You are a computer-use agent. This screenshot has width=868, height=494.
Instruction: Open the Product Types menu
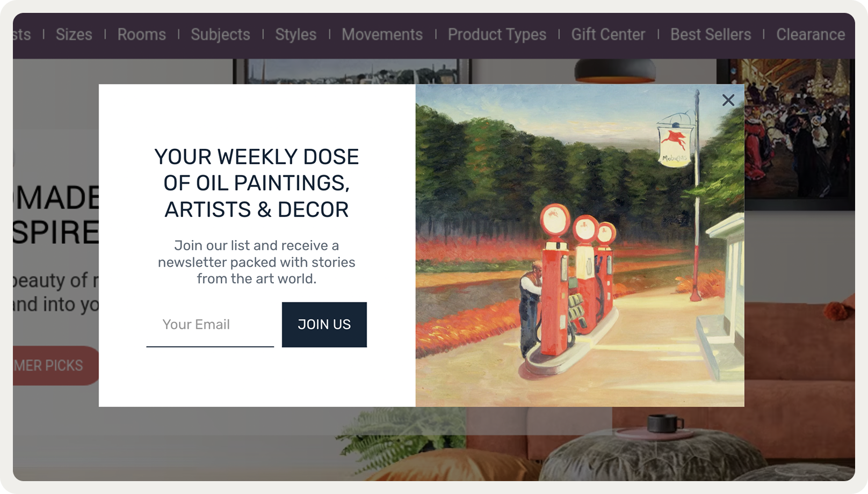pyautogui.click(x=497, y=34)
